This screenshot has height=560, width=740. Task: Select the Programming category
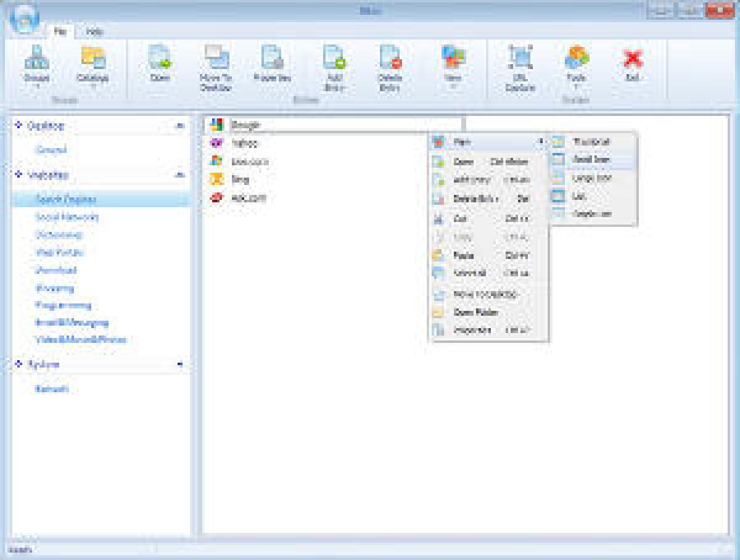(64, 305)
